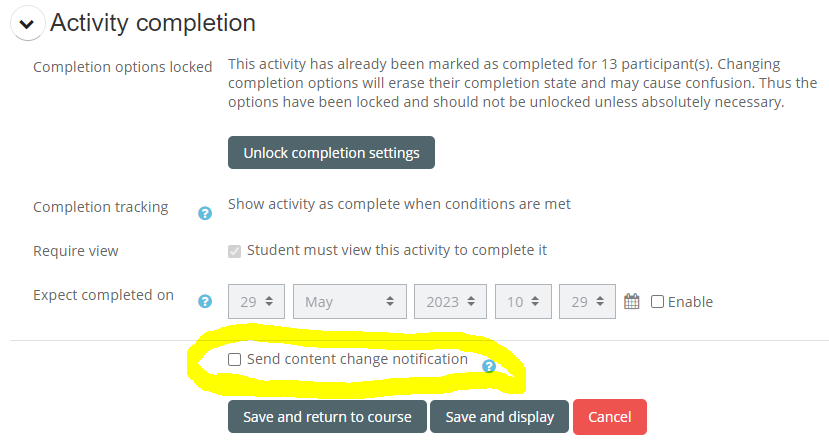Cancel the activity settings form
The image size is (829, 447).
610,417
